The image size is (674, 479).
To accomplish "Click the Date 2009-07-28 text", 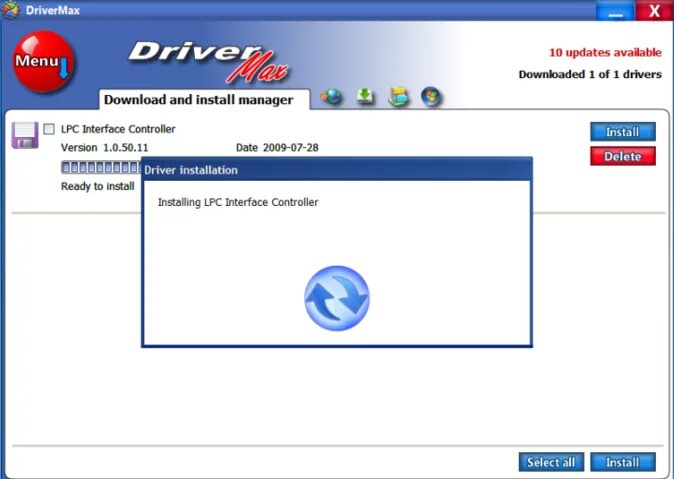I will [277, 148].
